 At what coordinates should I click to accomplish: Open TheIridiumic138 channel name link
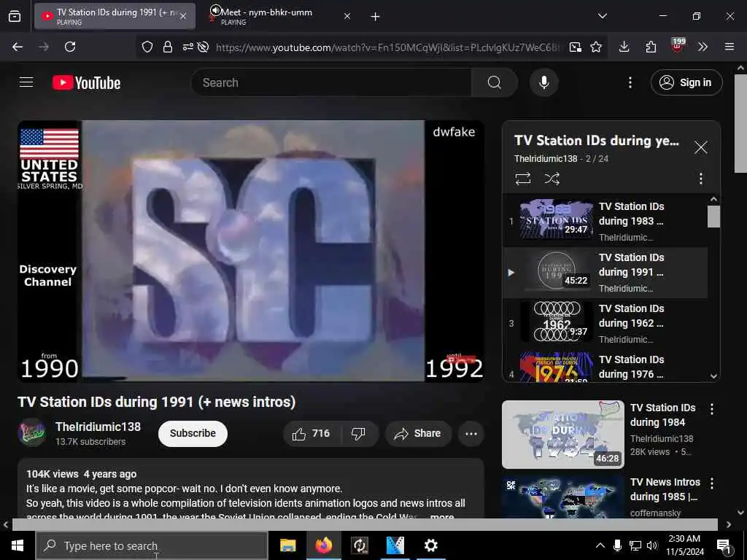click(x=98, y=427)
